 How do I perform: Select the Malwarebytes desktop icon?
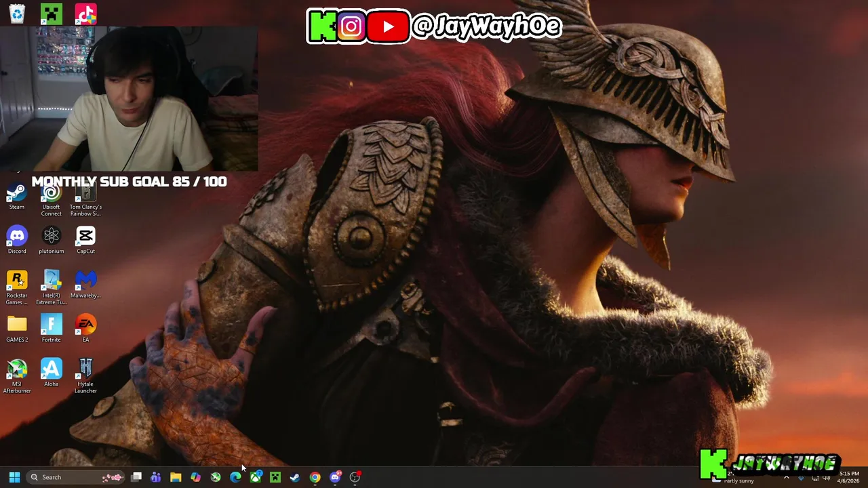85,284
